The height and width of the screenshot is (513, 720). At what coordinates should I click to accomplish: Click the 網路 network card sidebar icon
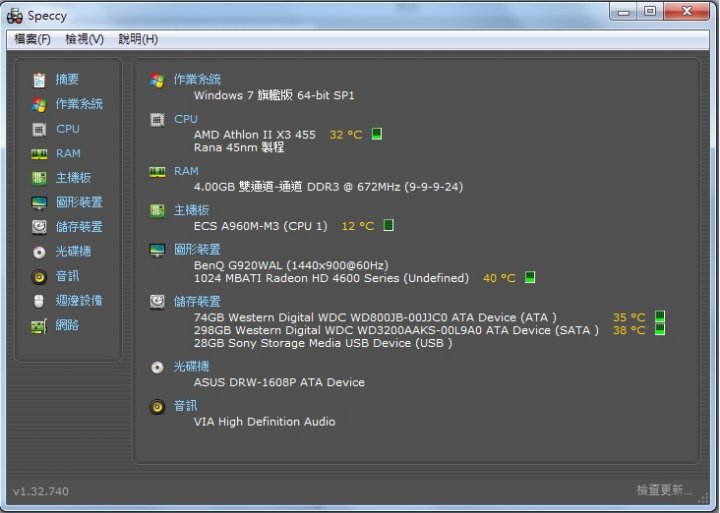click(39, 326)
